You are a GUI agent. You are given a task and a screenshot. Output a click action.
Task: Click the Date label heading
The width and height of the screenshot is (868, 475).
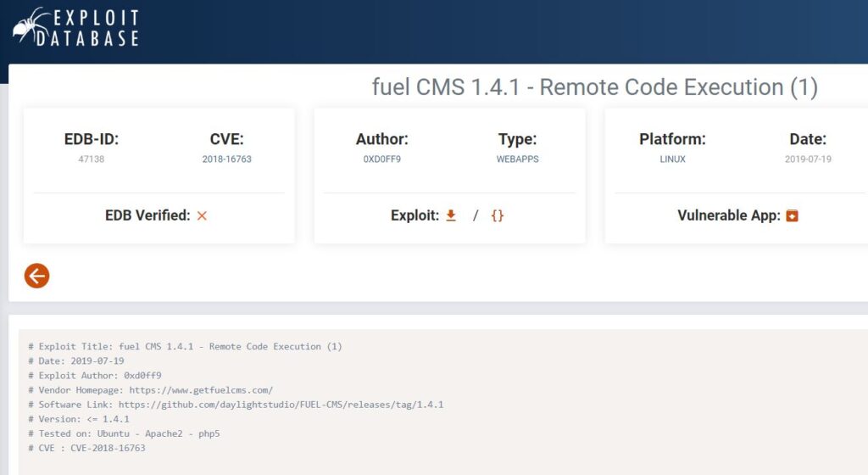(808, 139)
